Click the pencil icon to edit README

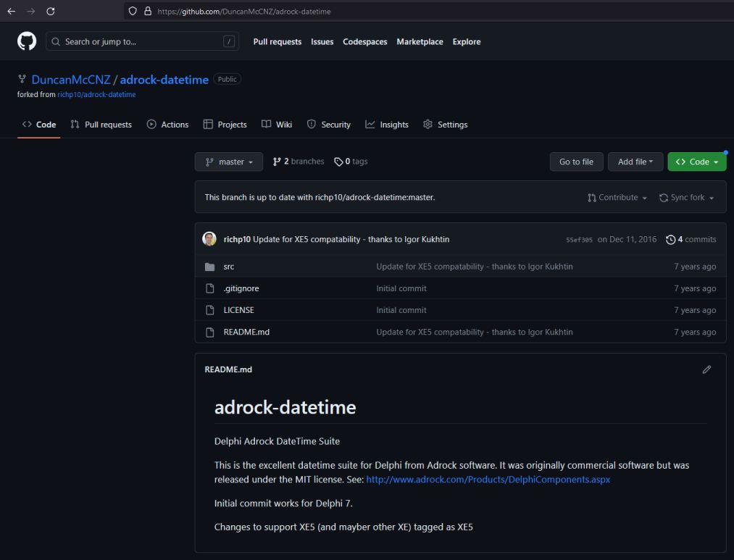[x=706, y=369]
